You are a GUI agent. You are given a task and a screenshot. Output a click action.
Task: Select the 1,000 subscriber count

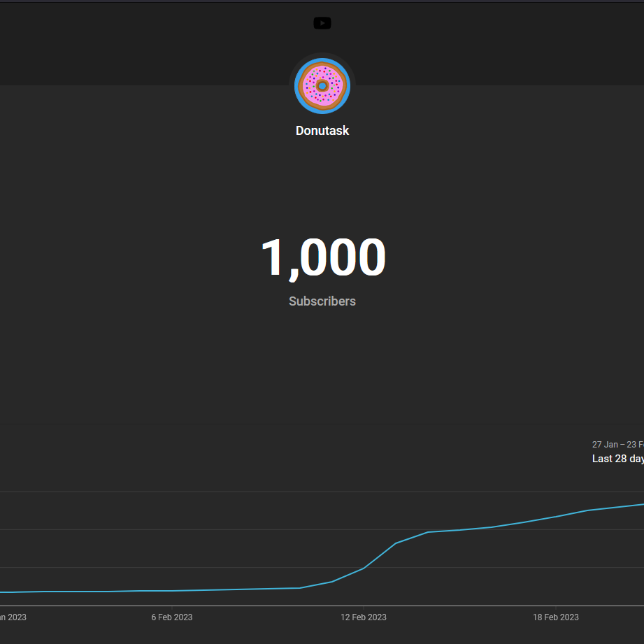322,257
